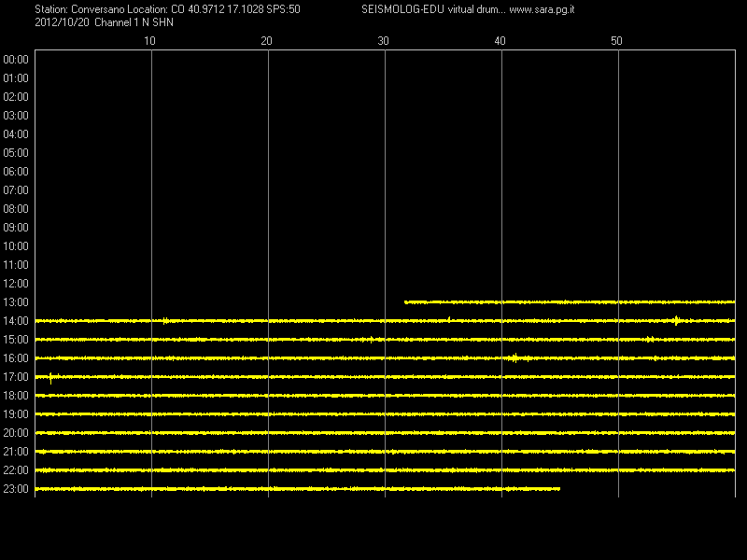747x560 pixels.
Task: Click the 18:00 hour label
Action: coord(16,395)
